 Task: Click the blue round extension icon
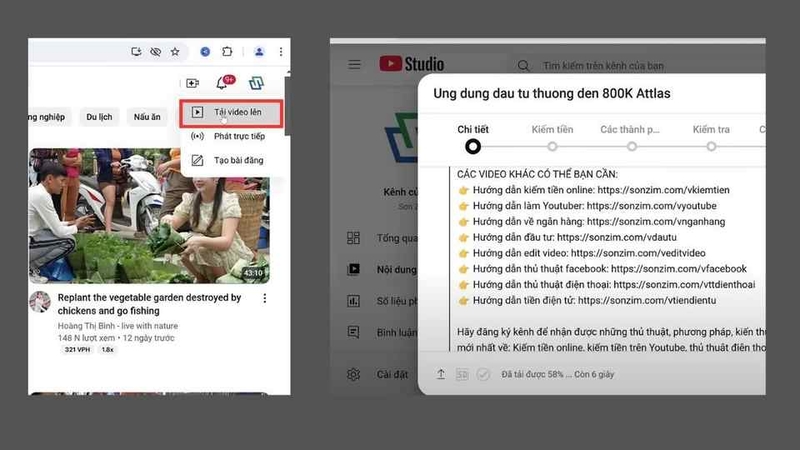point(205,52)
